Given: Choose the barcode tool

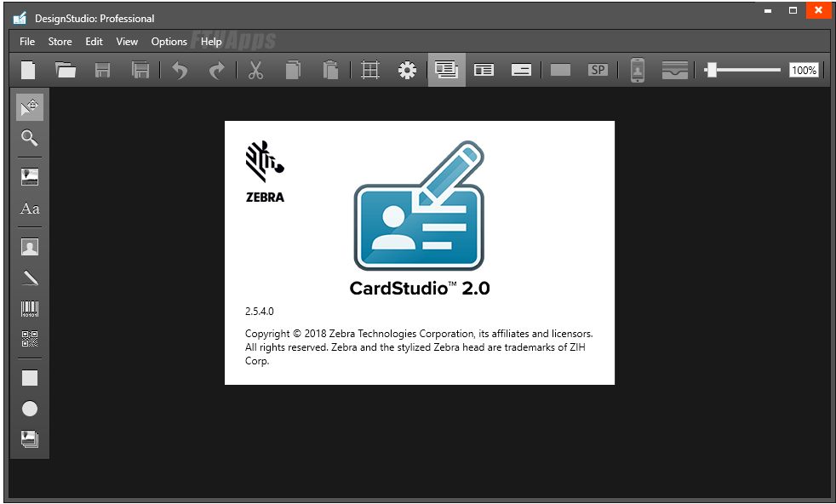Looking at the screenshot, I should [30, 309].
